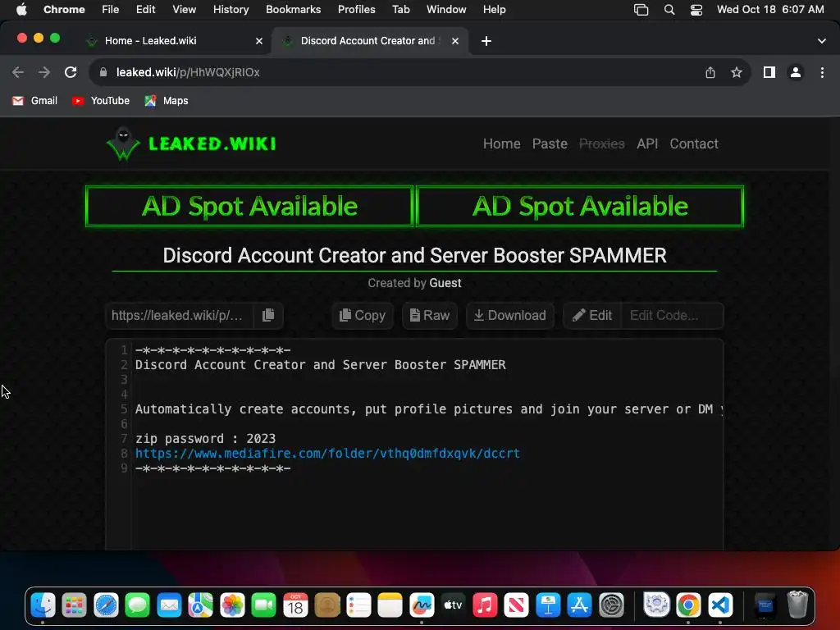Open Spotlight search in menu bar

(669, 10)
